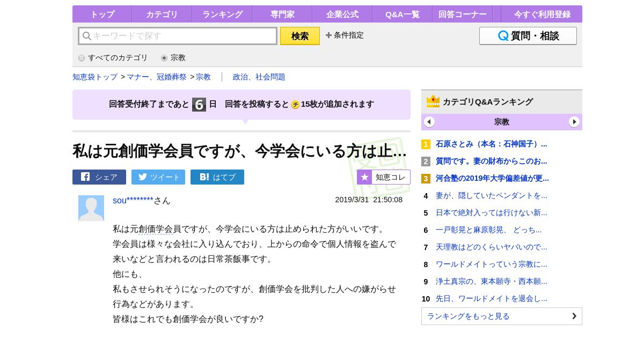Click the chevron on ランキングをもっと見る

coord(574,316)
